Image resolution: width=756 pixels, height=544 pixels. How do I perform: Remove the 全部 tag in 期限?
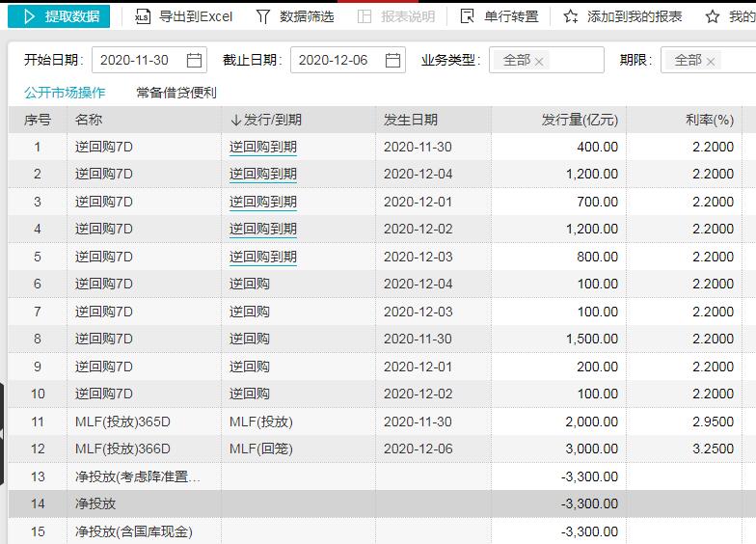[x=710, y=62]
